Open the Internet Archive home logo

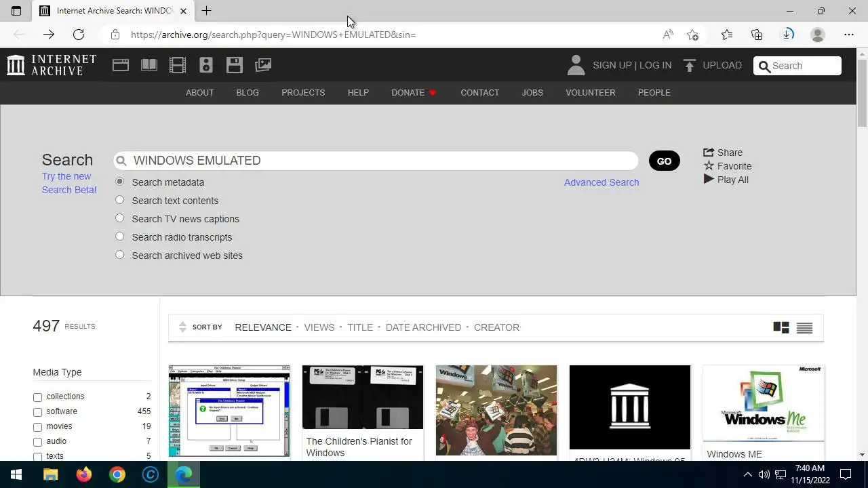[52, 65]
